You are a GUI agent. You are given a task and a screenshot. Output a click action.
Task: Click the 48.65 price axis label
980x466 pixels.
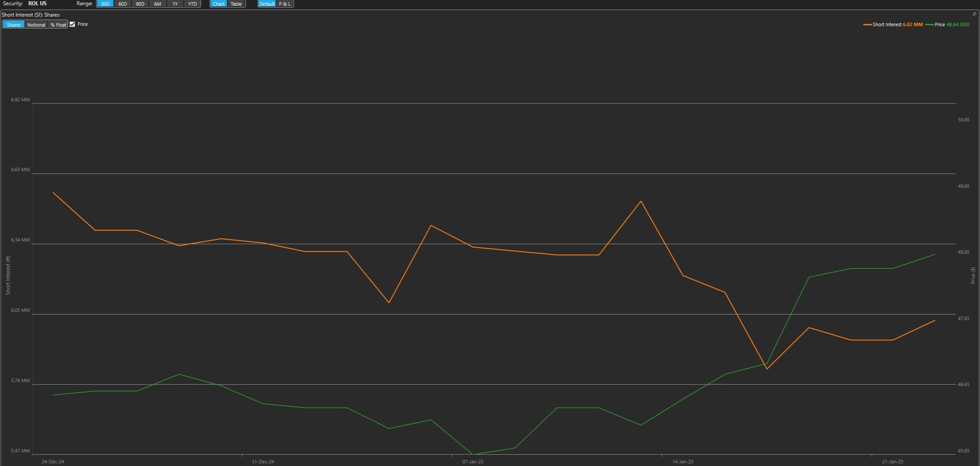[x=963, y=252]
